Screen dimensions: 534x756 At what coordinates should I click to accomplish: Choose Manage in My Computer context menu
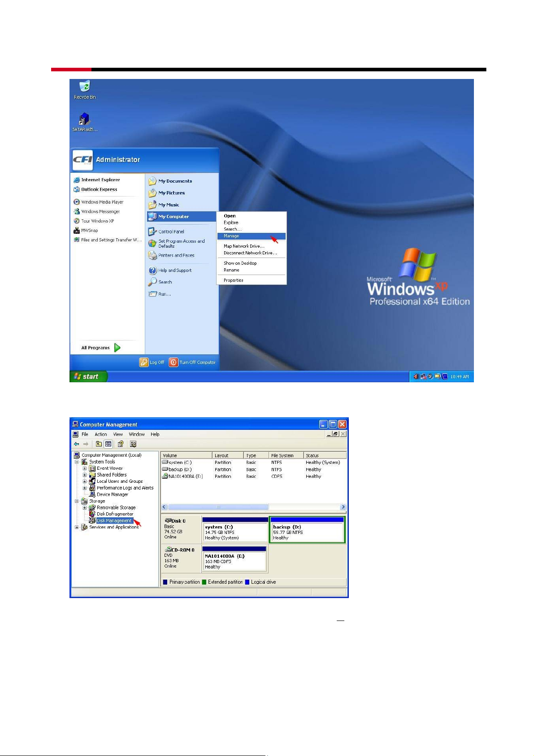252,236
